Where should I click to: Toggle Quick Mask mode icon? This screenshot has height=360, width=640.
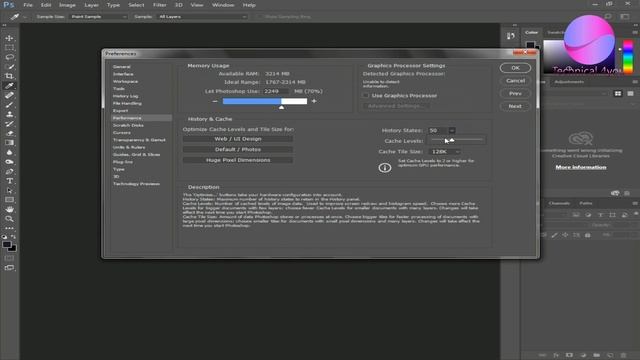tap(9, 258)
